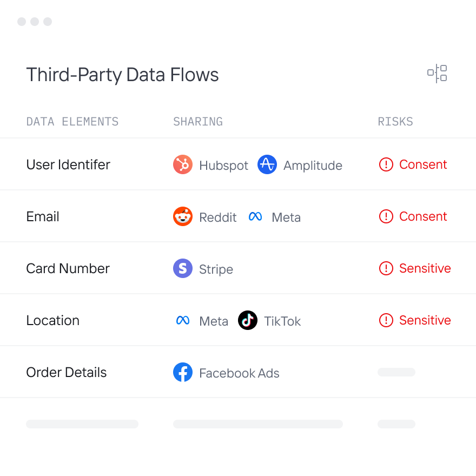Click the Meta icon in Location row
476x476 pixels.
coord(183,321)
